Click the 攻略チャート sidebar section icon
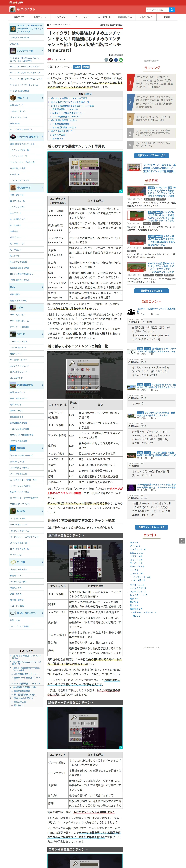186x868 pixels. point(13,98)
